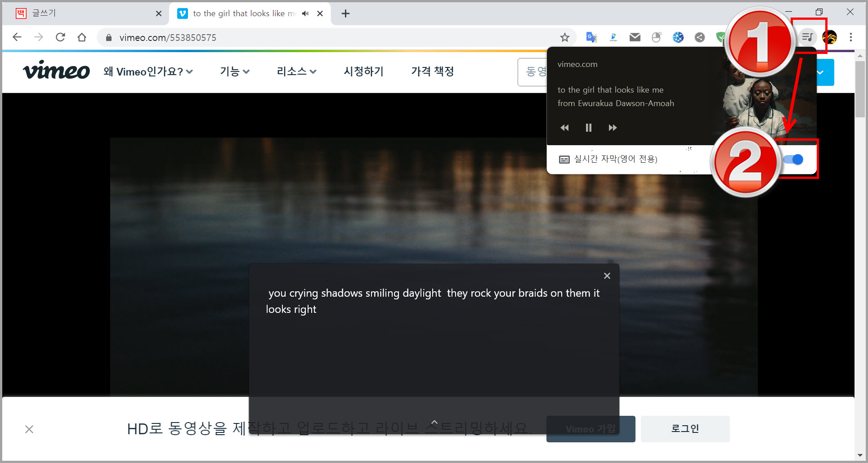Restore down the browser window

click(819, 12)
